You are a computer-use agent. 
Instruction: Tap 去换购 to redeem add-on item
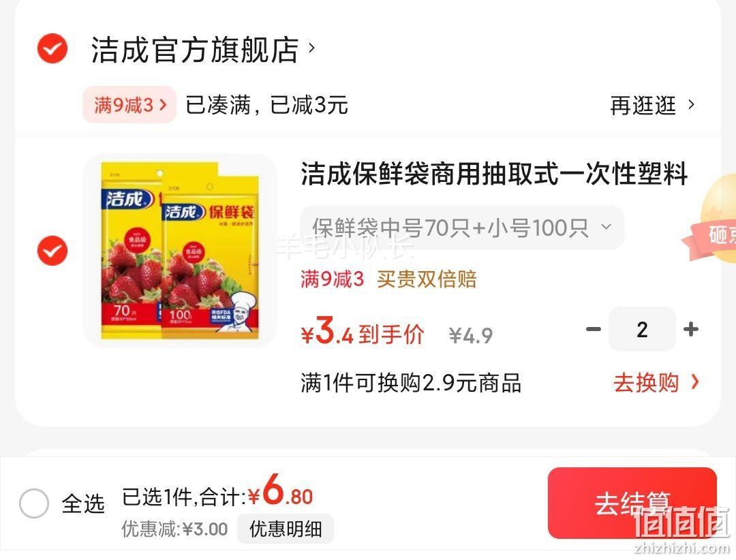646,383
